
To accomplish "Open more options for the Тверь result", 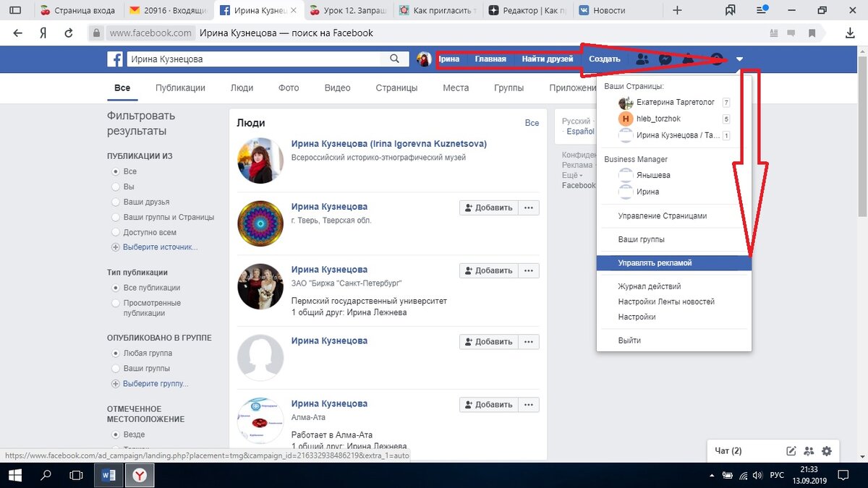I will tap(529, 207).
